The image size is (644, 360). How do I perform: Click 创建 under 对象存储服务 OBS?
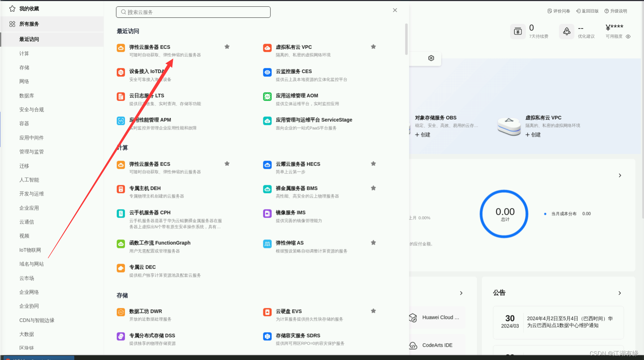pos(423,135)
